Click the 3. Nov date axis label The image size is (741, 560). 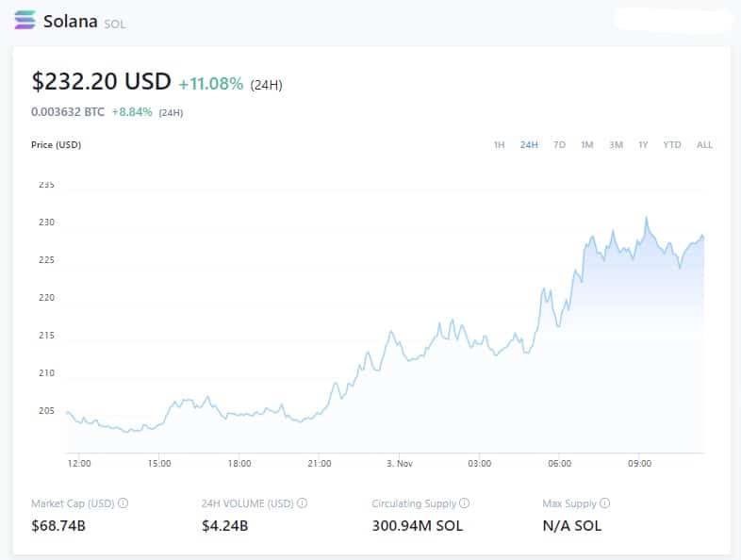click(400, 464)
